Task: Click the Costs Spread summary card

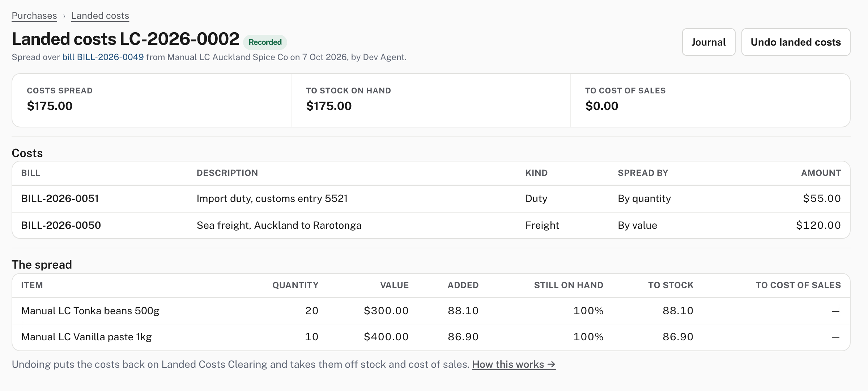Action: 152,100
